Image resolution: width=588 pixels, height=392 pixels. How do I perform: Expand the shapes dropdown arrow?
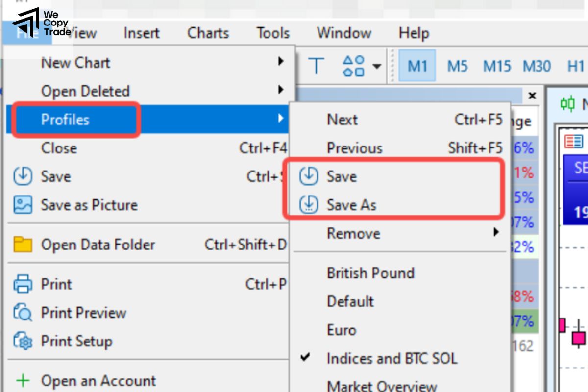click(377, 66)
